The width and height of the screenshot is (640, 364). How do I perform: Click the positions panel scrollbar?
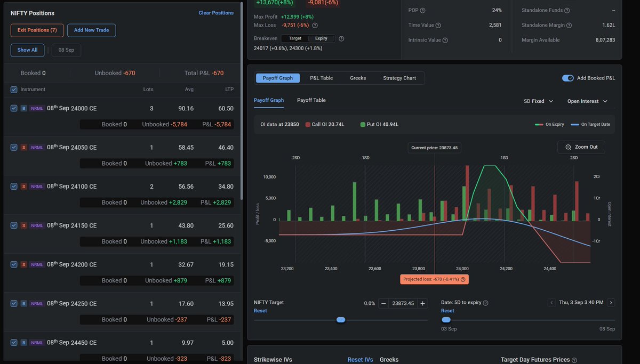coord(242,101)
